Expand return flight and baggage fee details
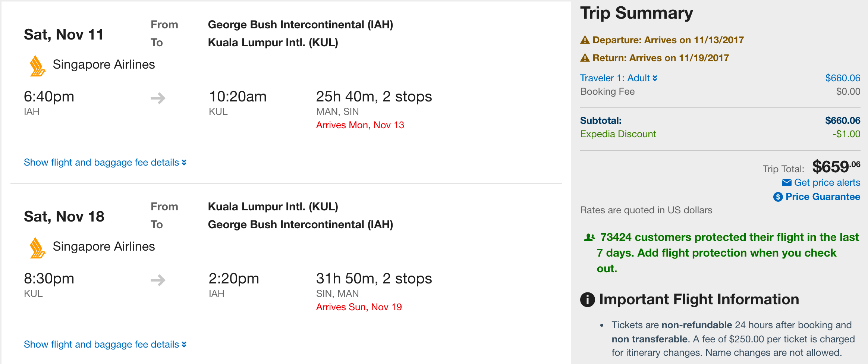The width and height of the screenshot is (868, 364). pyautogui.click(x=105, y=345)
